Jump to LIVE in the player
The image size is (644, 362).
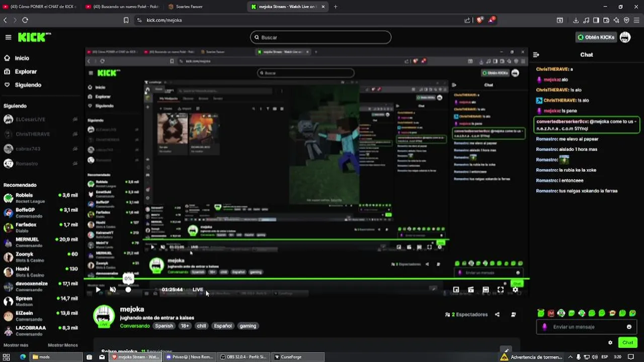point(198,290)
